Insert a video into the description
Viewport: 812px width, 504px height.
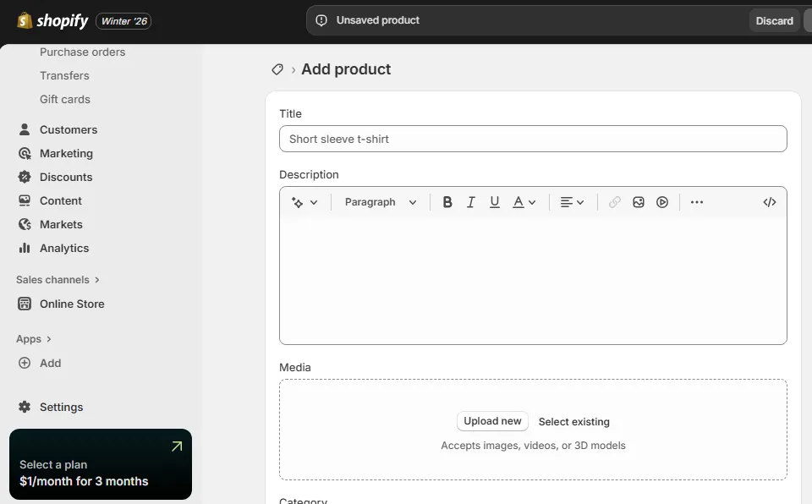point(662,201)
